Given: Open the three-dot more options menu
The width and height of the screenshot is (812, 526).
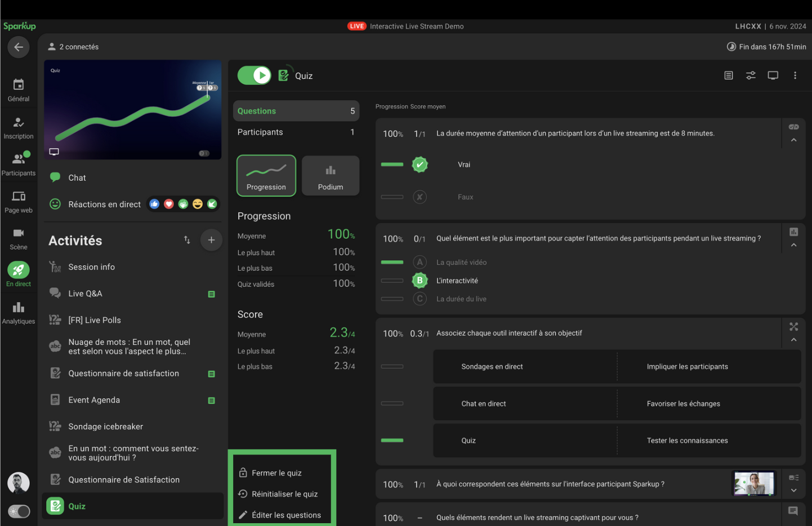Looking at the screenshot, I should pyautogui.click(x=795, y=75).
